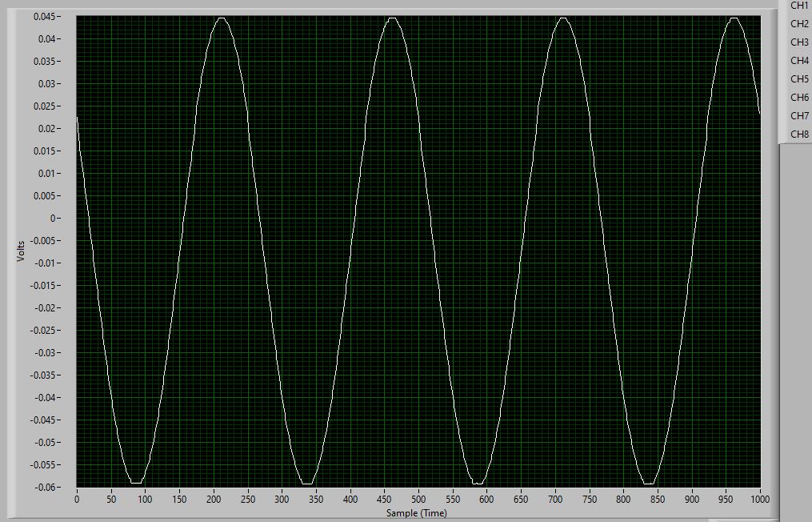Click the 850 X-axis tick value
Viewport: 812px width, 522px height.
click(x=658, y=500)
